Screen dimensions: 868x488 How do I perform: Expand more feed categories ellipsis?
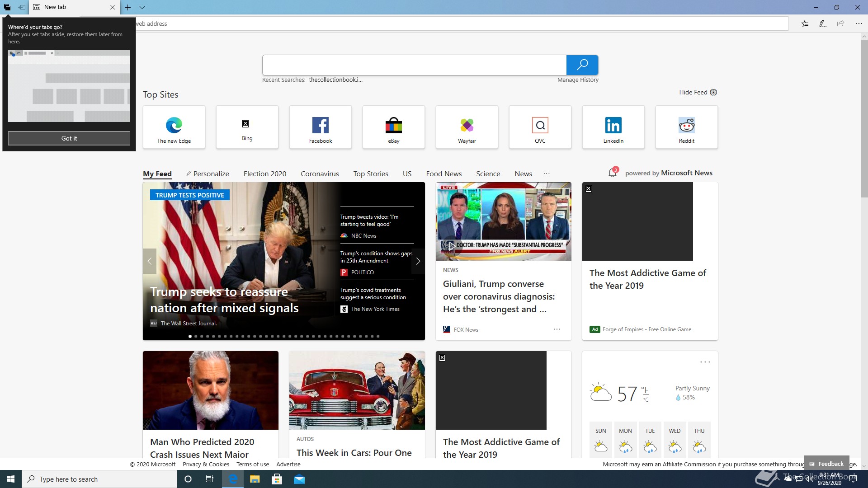(x=547, y=174)
